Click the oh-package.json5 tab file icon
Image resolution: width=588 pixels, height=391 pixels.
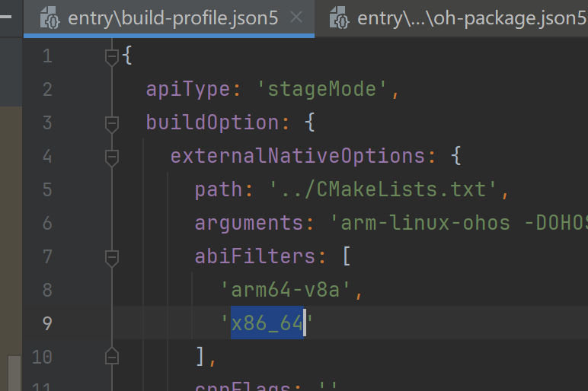pyautogui.click(x=339, y=18)
